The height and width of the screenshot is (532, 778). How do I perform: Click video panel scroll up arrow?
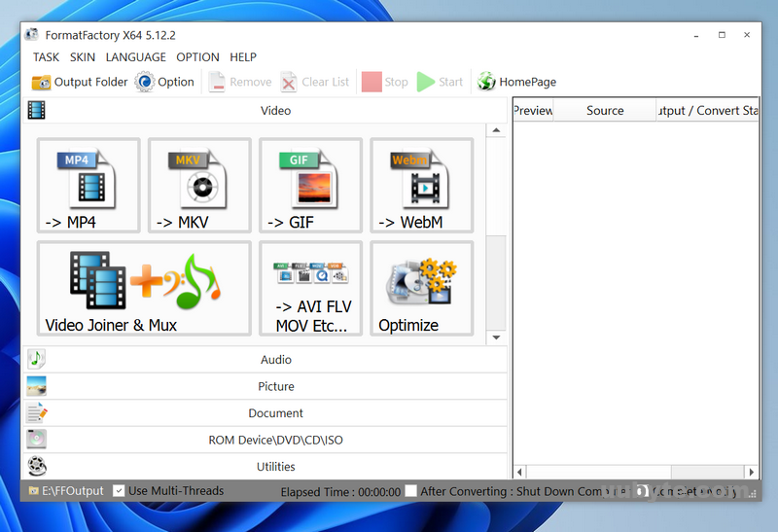pos(496,130)
